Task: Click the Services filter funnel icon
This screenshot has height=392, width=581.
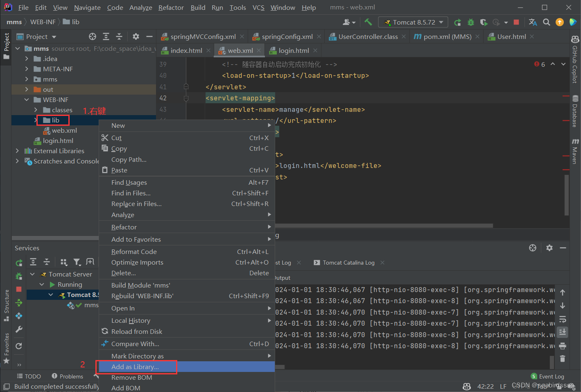Action: [77, 262]
